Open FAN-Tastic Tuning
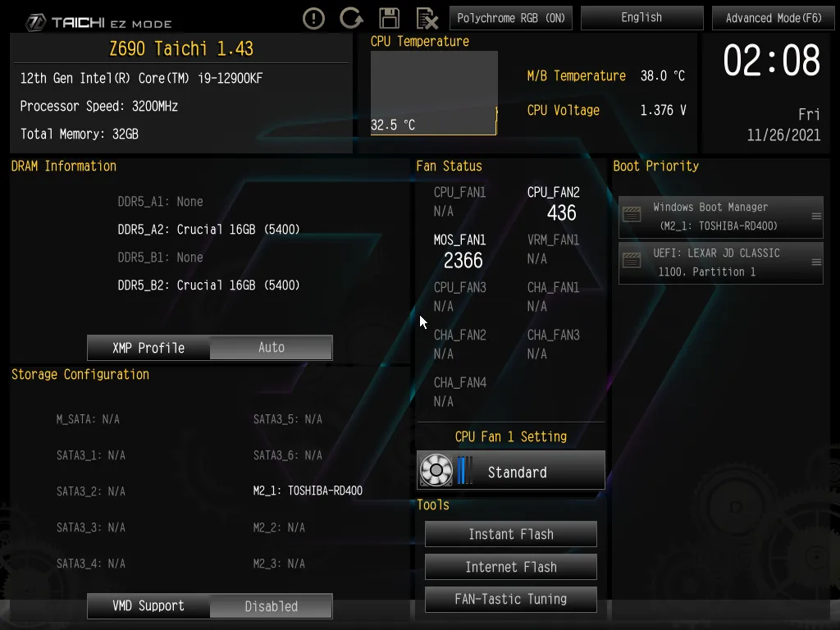 (x=511, y=599)
